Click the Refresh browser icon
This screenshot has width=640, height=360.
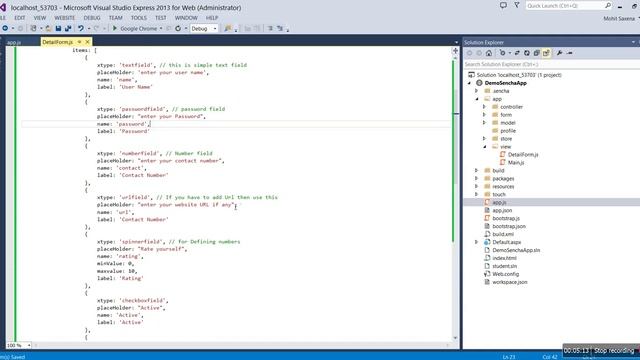pyautogui.click(x=178, y=28)
